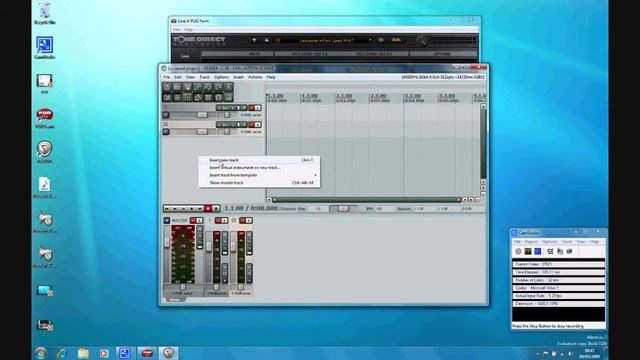Click vertical scrollbar of arrange view
The image size is (640, 360).
pyautogui.click(x=483, y=144)
